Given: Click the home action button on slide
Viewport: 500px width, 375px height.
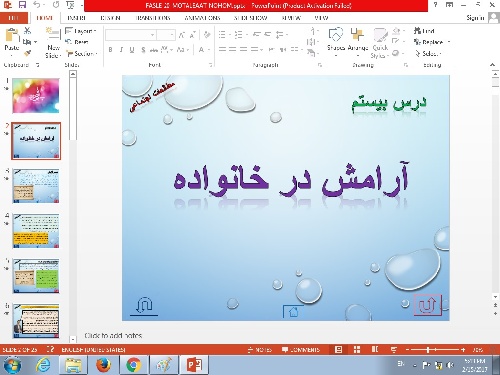Looking at the screenshot, I should (292, 311).
